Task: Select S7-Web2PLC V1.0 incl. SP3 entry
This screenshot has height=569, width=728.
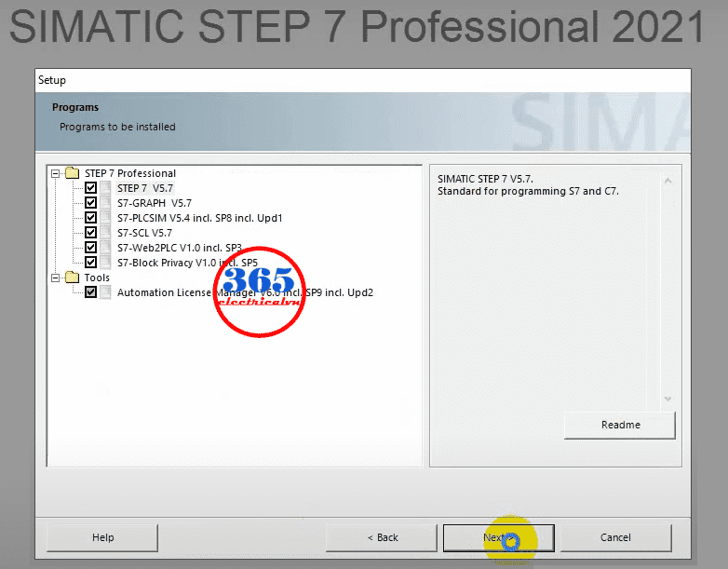Action: tap(180, 248)
